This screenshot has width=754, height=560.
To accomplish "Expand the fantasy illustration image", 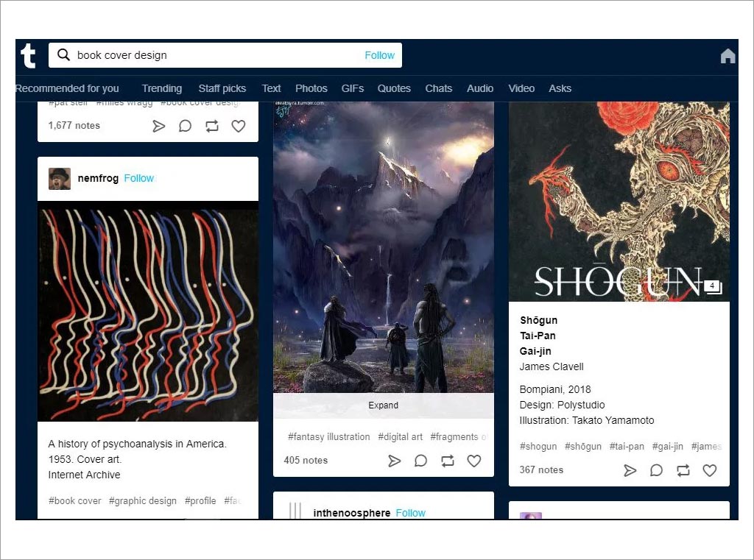I will pos(383,405).
